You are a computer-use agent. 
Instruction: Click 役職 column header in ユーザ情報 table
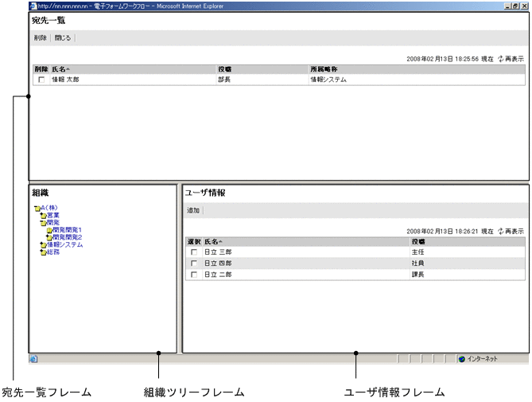418,241
